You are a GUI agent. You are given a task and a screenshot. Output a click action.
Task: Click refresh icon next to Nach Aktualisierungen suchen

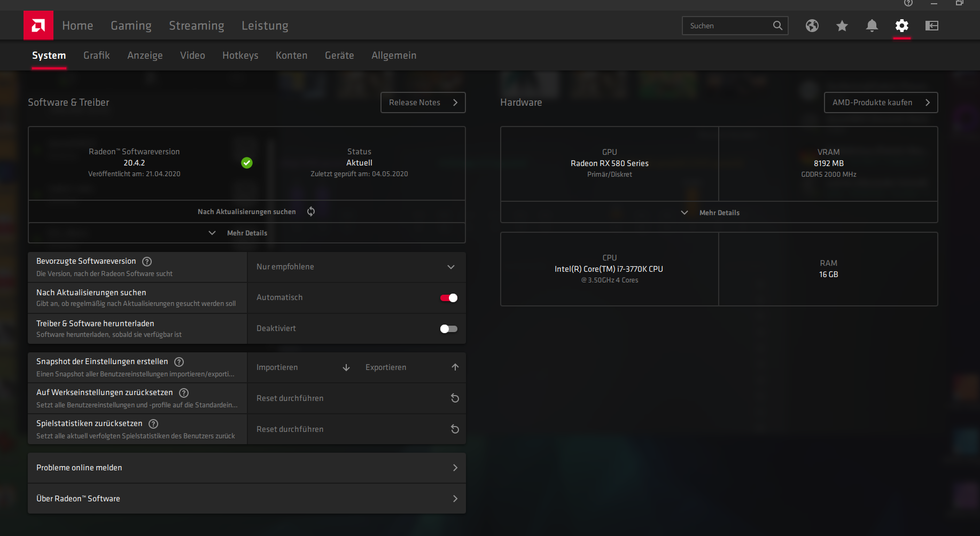311,211
